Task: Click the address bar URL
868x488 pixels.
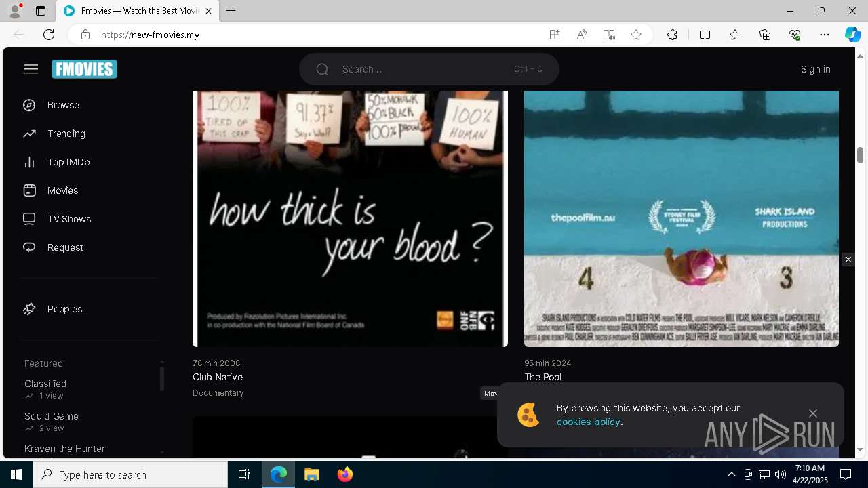Action: coord(150,35)
